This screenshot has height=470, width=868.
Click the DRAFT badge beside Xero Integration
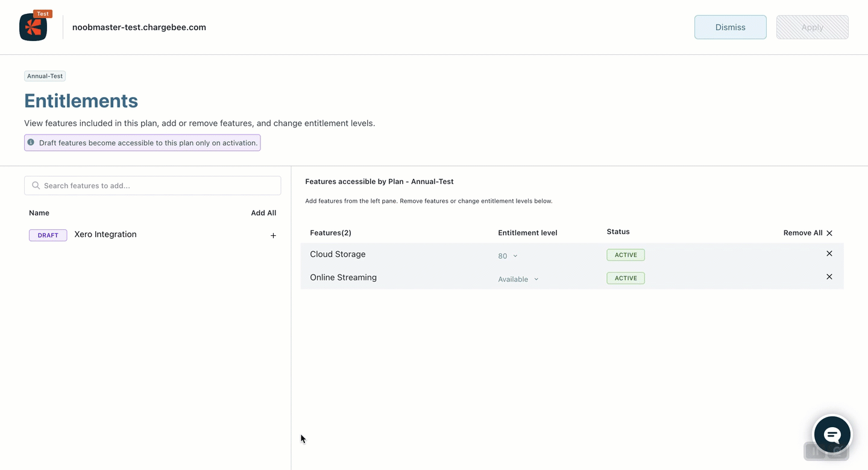click(x=48, y=235)
